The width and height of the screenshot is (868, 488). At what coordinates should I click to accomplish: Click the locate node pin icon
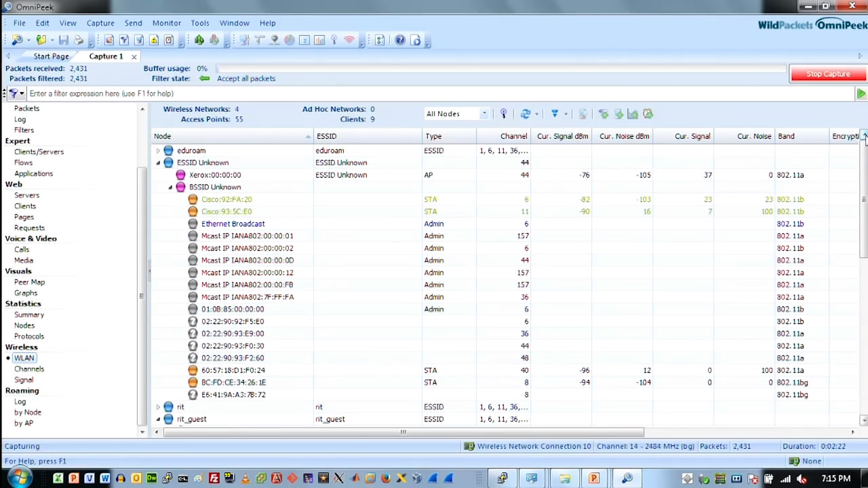[x=503, y=114]
